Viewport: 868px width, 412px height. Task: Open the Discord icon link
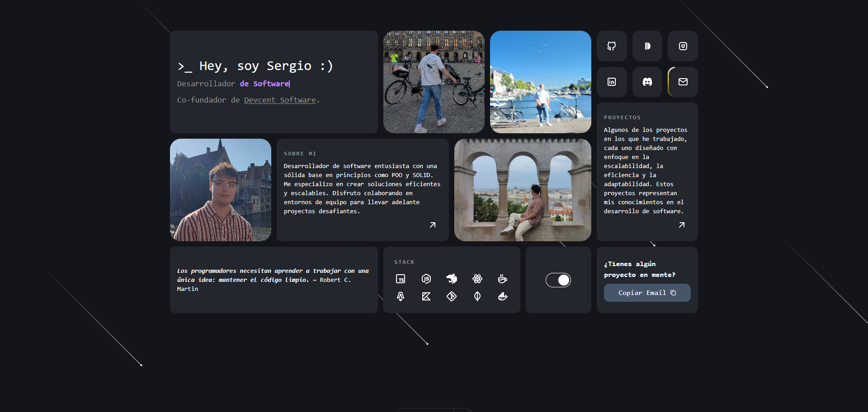point(647,82)
